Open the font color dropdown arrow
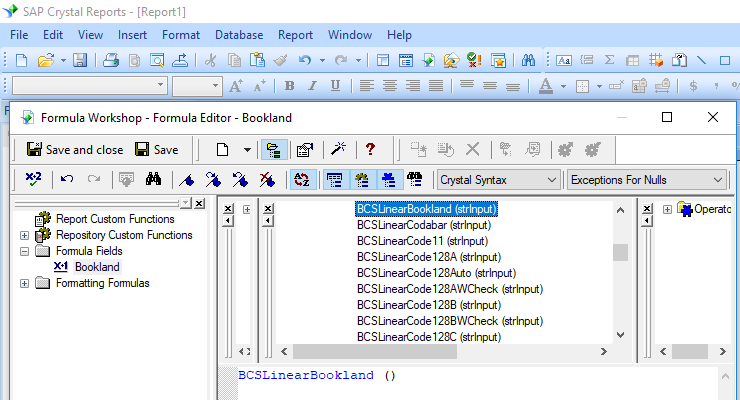The height and width of the screenshot is (400, 740). pos(563,86)
